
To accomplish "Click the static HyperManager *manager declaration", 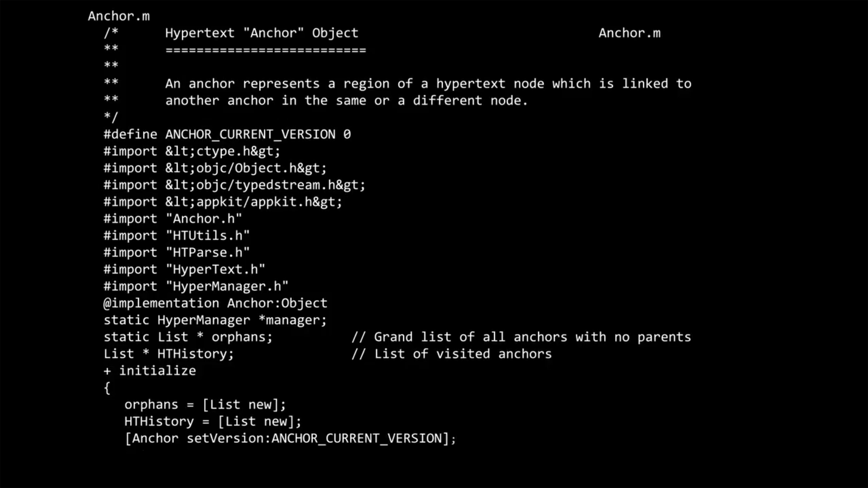I will (215, 320).
